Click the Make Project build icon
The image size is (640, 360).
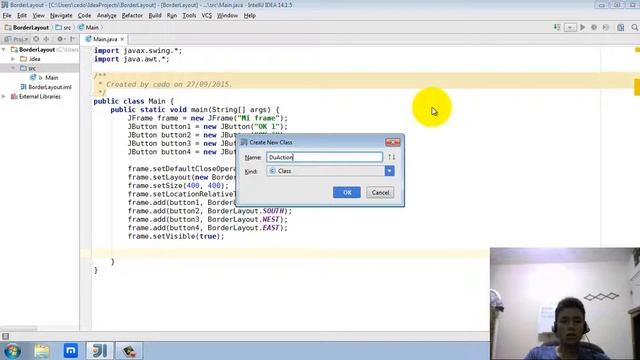click(557, 27)
